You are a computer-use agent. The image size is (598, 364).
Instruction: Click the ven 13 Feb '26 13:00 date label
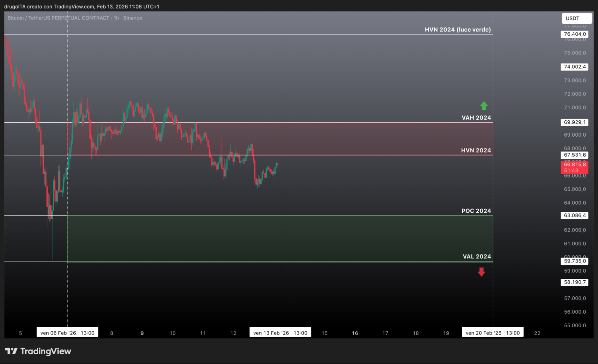click(280, 333)
